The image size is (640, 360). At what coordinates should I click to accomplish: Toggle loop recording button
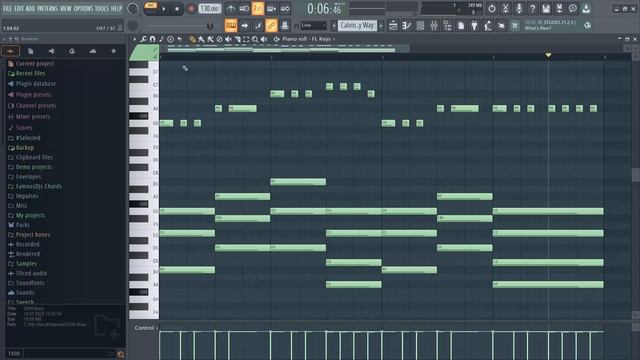click(285, 9)
